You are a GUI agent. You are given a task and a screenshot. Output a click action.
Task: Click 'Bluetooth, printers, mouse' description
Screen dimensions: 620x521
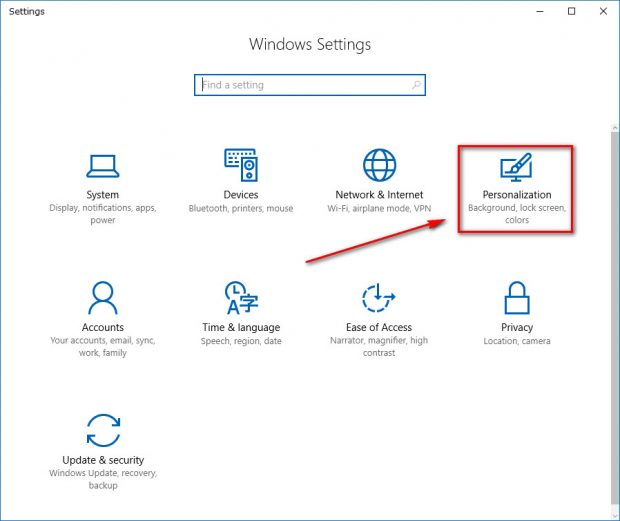241,208
